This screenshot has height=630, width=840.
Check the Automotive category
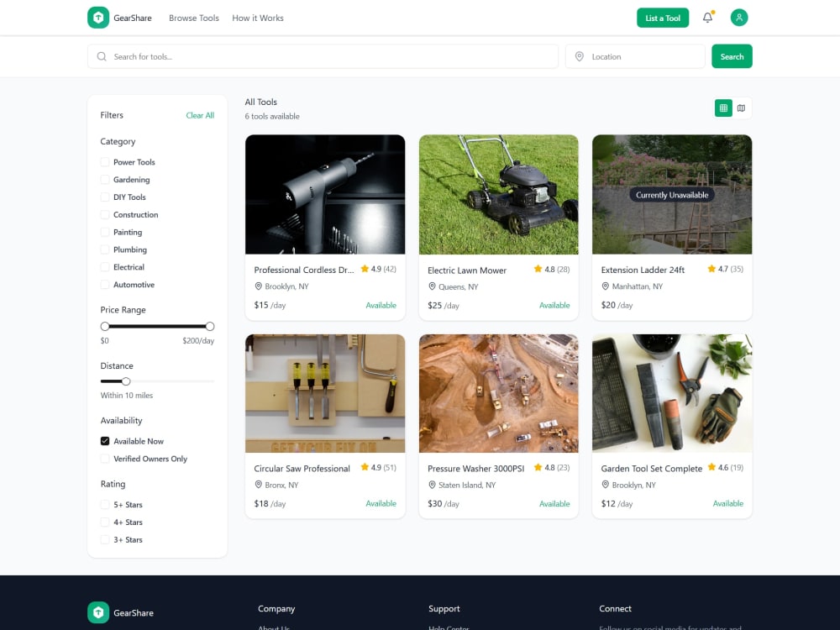[105, 285]
